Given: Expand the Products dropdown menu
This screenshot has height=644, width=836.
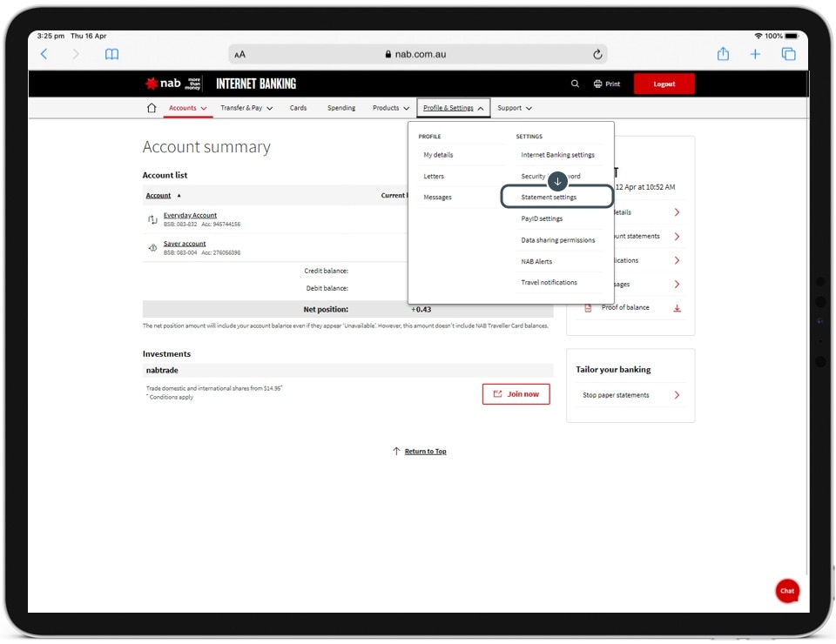Looking at the screenshot, I should tap(391, 108).
